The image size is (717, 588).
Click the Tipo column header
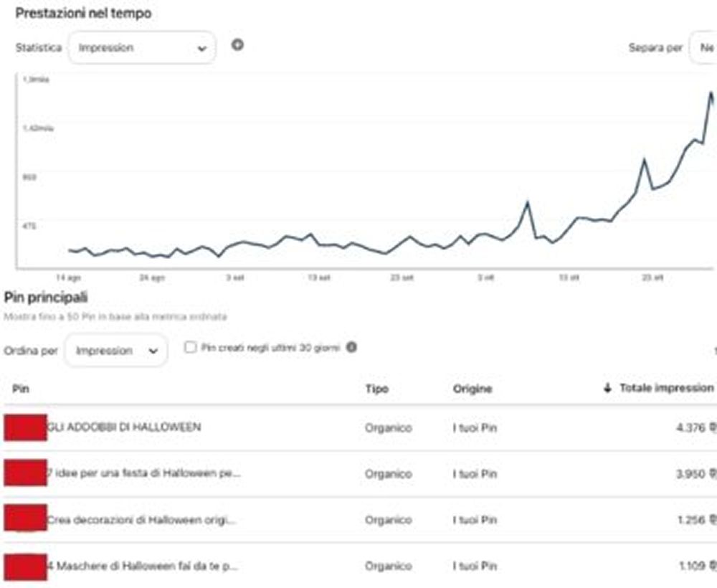pos(376,389)
